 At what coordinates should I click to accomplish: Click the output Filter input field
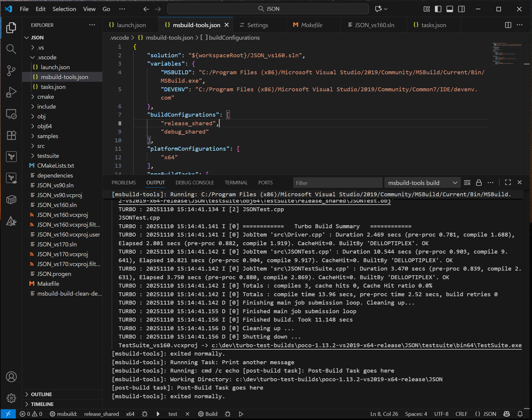tap(337, 183)
